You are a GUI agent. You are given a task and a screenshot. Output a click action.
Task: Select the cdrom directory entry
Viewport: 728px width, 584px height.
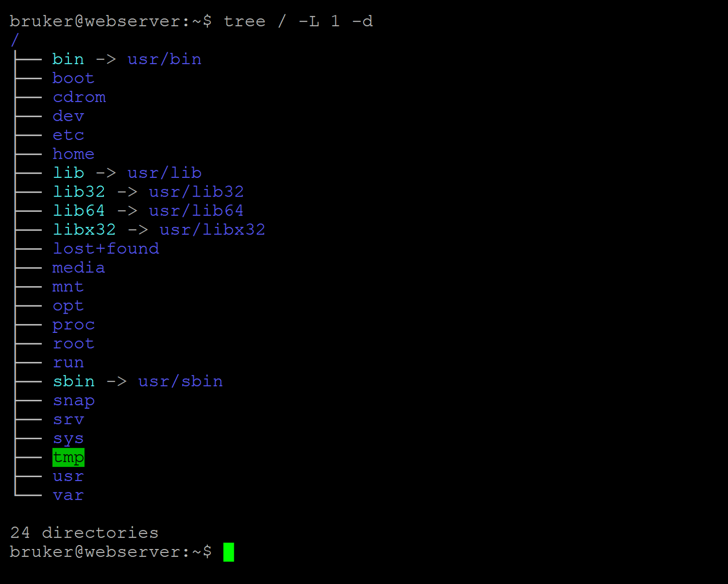[x=79, y=97]
